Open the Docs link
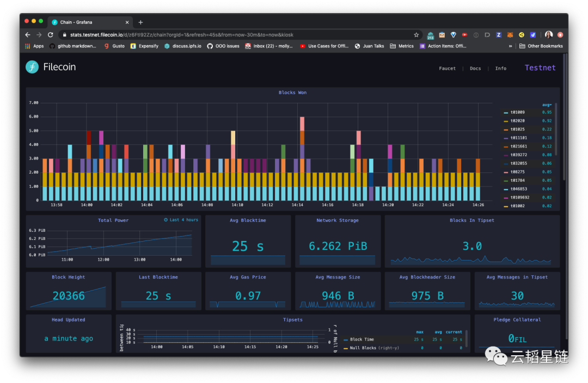588x383 pixels. click(x=475, y=69)
